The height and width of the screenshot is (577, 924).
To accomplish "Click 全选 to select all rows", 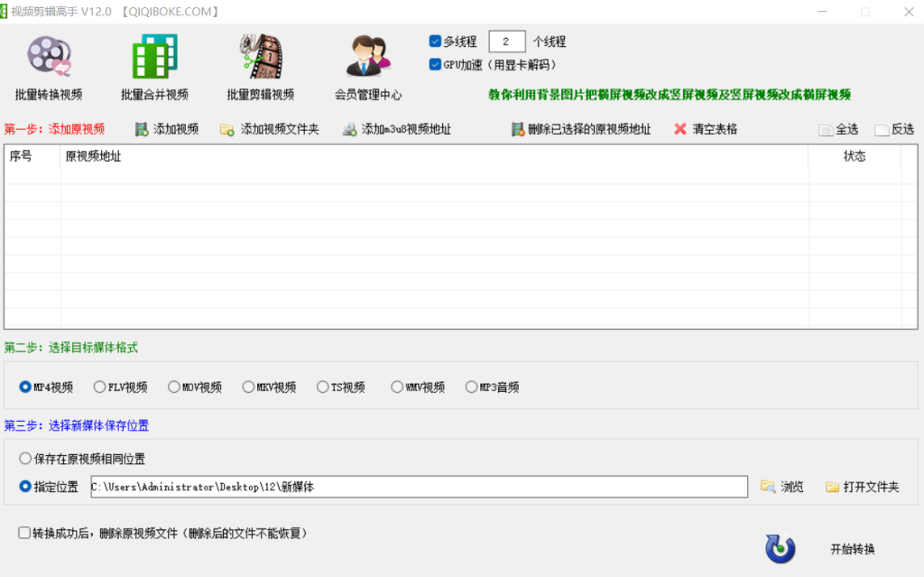I will point(838,130).
